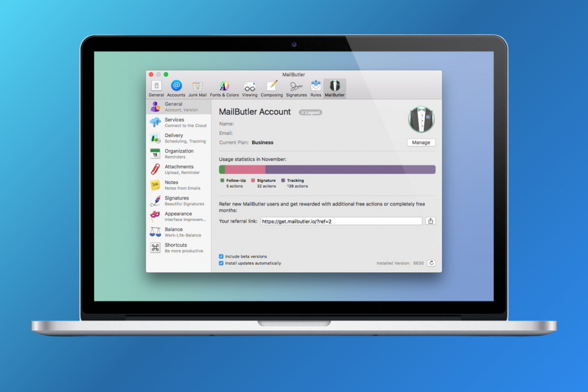588x392 pixels.
Task: Select the Composing pencil icon
Action: point(272,86)
